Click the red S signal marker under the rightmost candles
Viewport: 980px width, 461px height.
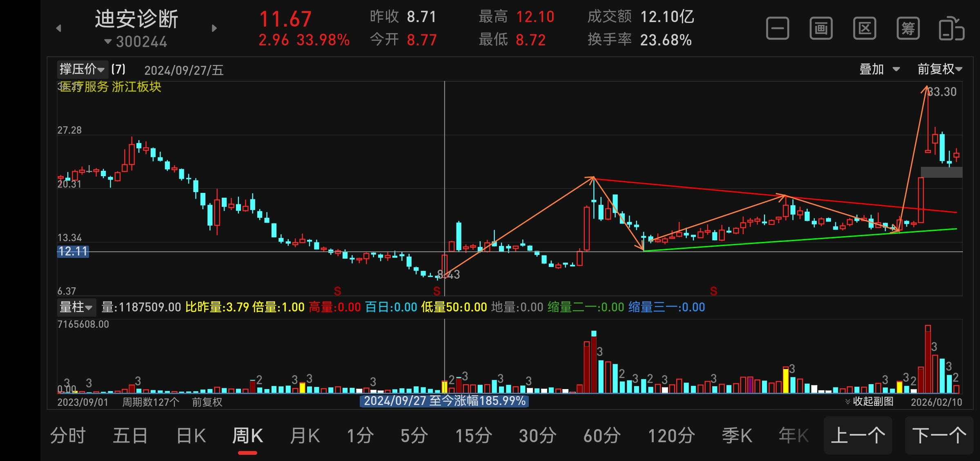coord(713,291)
